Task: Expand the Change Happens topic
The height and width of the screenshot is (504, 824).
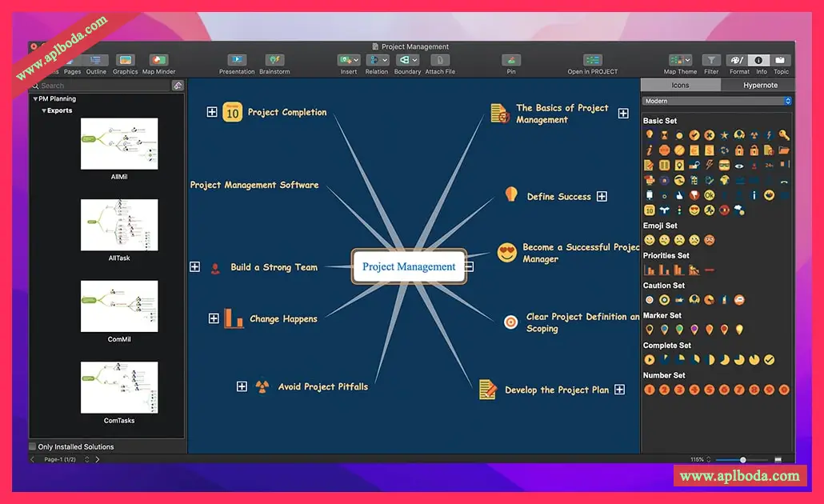Action: pos(214,318)
